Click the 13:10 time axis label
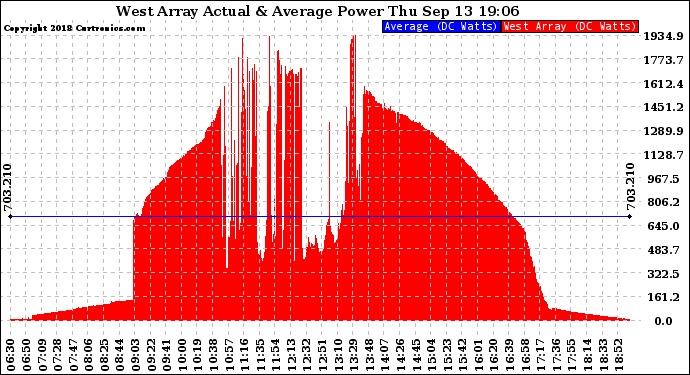The width and height of the screenshot is (690, 375). (x=337, y=354)
